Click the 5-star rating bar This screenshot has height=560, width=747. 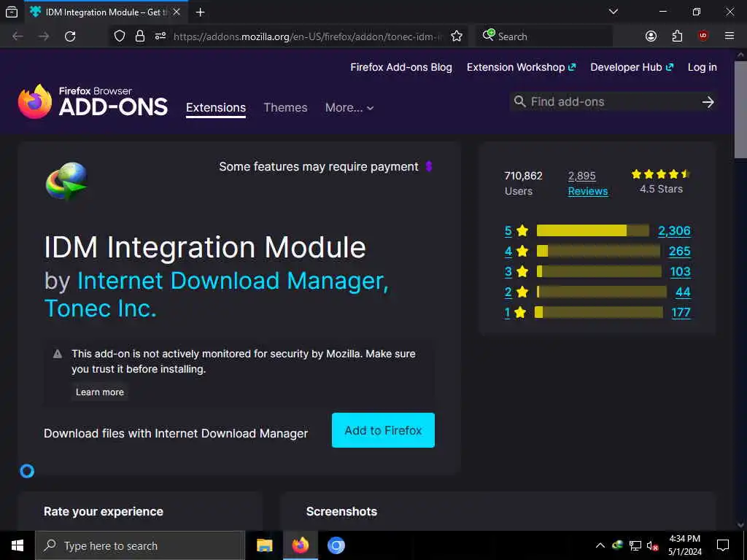click(x=592, y=230)
